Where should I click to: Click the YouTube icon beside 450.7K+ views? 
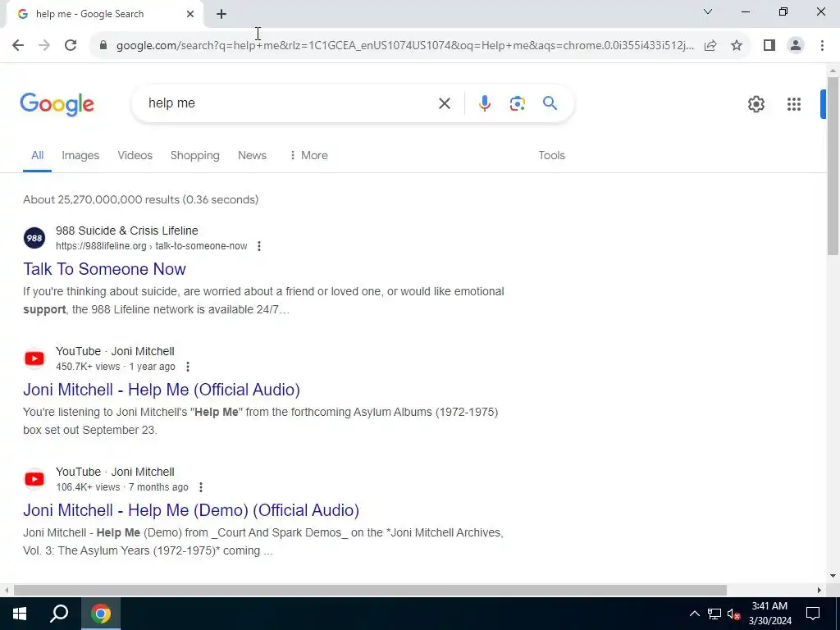coord(34,358)
